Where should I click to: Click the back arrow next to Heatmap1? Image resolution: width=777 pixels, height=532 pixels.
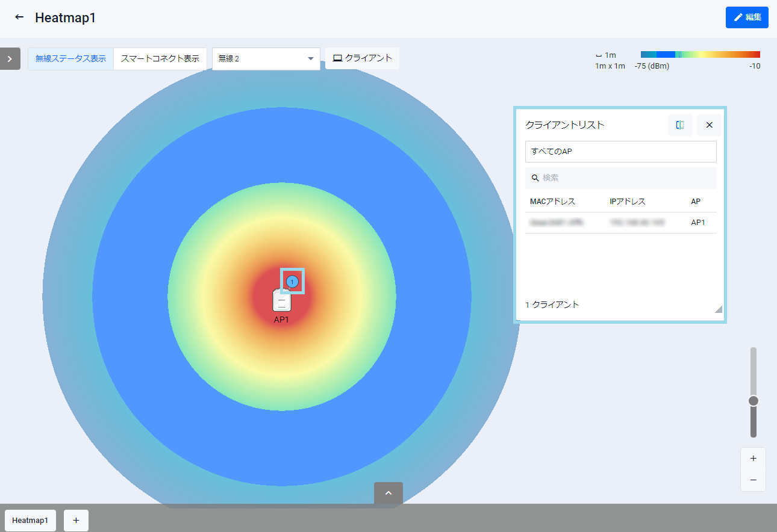point(19,17)
